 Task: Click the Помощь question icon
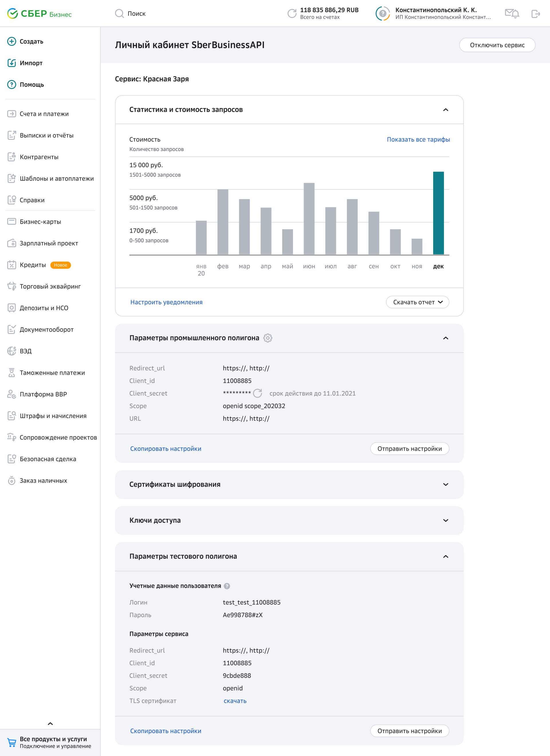click(12, 85)
